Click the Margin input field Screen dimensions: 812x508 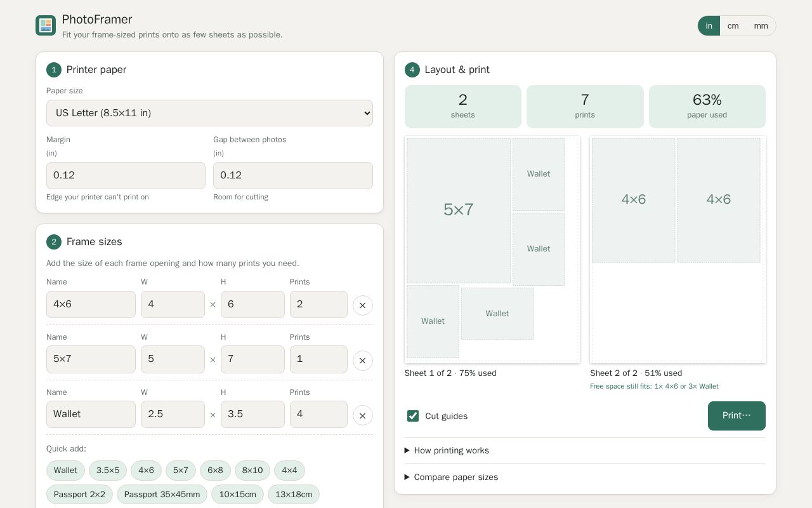pos(126,175)
